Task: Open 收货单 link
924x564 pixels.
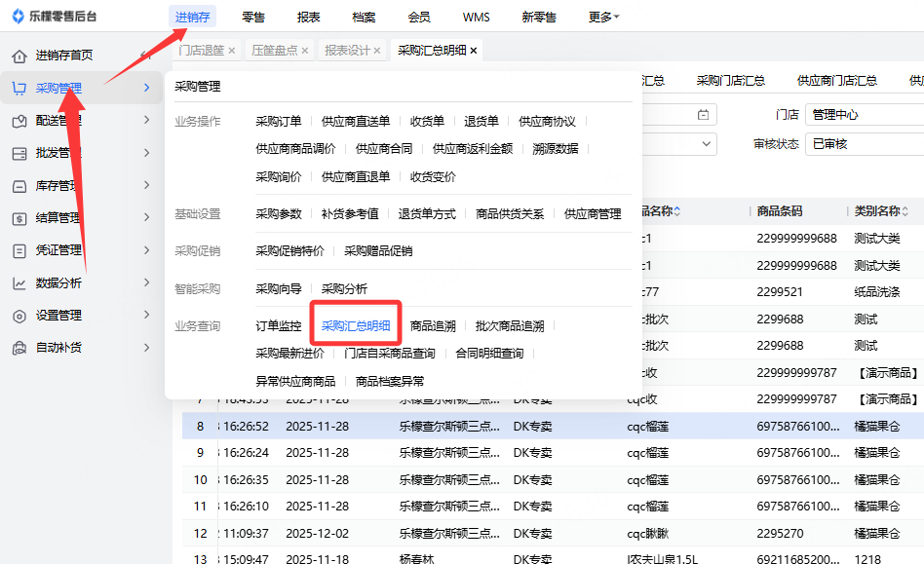Action: click(427, 122)
